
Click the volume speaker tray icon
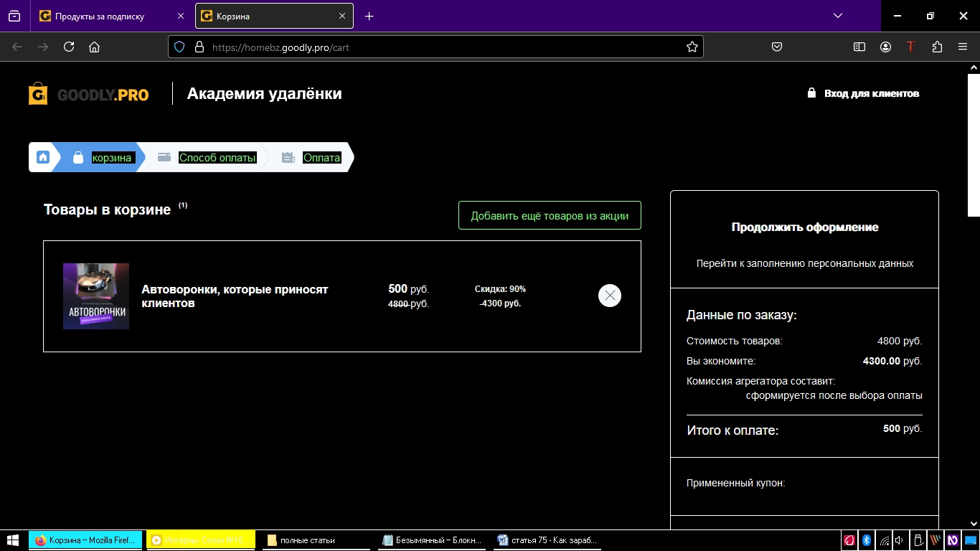click(x=900, y=540)
